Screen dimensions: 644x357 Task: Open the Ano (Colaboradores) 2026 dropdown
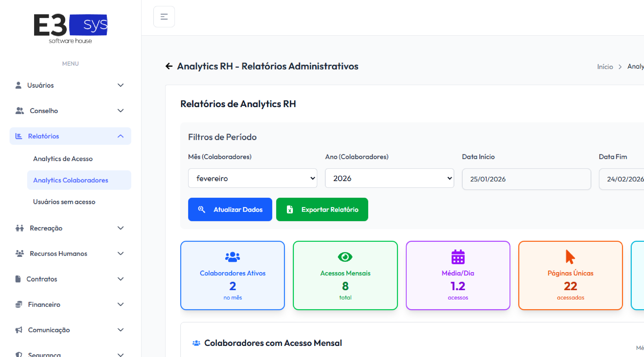tap(389, 178)
